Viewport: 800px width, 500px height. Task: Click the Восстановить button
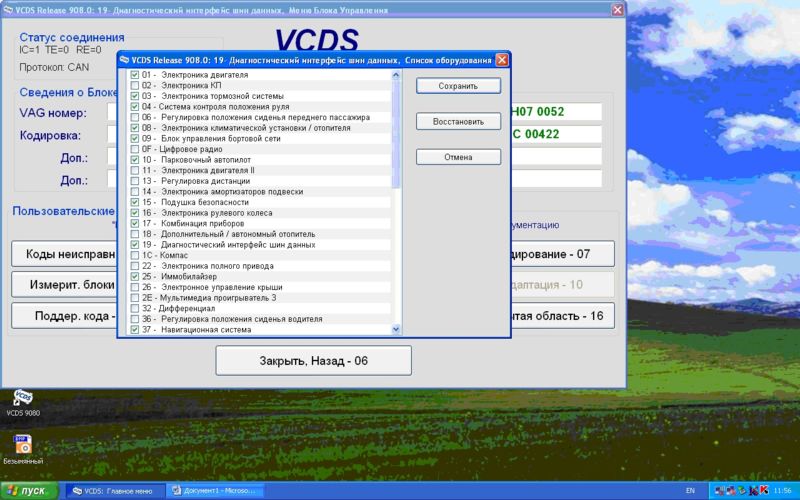[x=458, y=122]
